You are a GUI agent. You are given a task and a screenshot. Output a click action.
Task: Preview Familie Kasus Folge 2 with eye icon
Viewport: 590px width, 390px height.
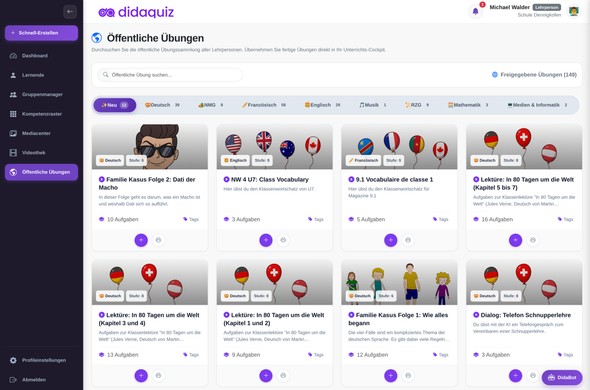pyautogui.click(x=158, y=240)
